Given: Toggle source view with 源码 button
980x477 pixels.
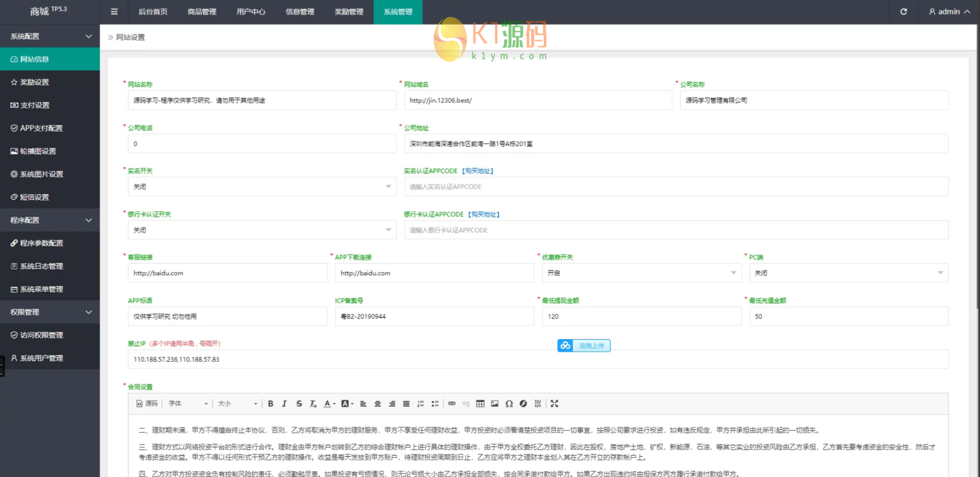Looking at the screenshot, I should [147, 404].
